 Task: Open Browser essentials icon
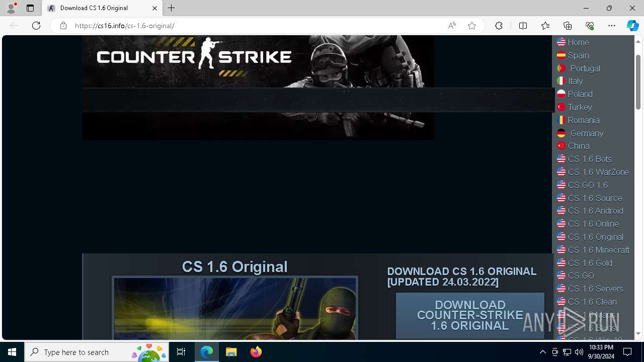click(590, 26)
